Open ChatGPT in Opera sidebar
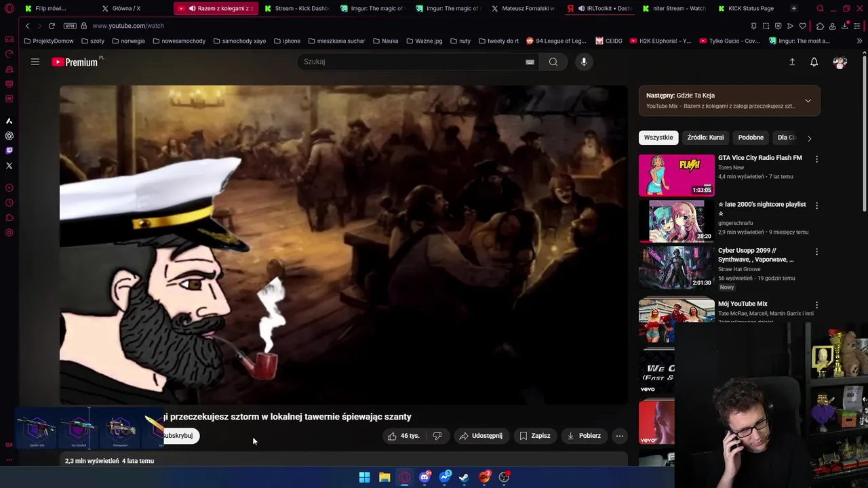The image size is (868, 488). 9,136
